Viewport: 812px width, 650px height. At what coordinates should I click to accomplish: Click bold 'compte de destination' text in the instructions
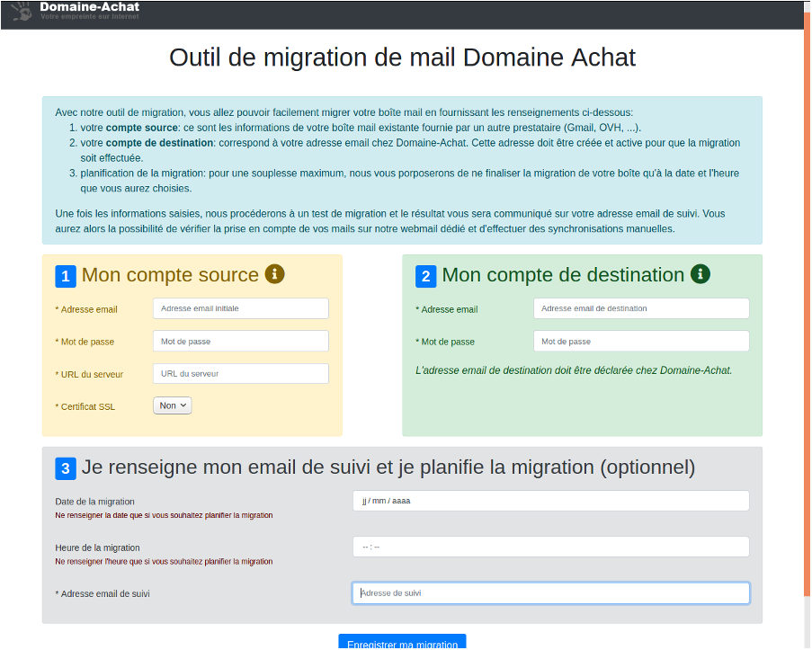click(x=159, y=143)
